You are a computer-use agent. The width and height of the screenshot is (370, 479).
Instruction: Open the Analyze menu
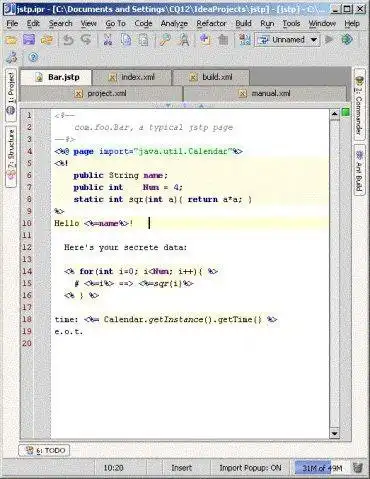click(x=174, y=23)
